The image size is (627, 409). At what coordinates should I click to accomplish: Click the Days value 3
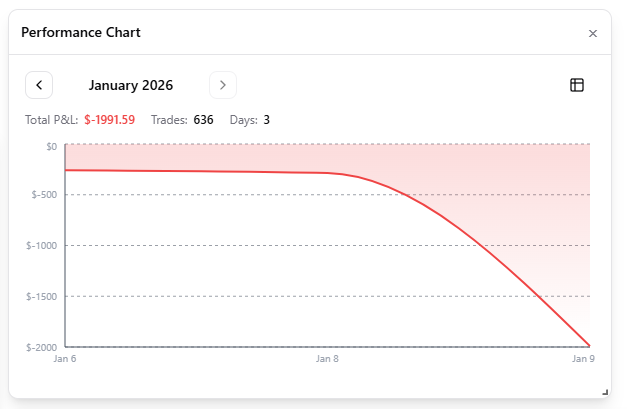(x=267, y=120)
